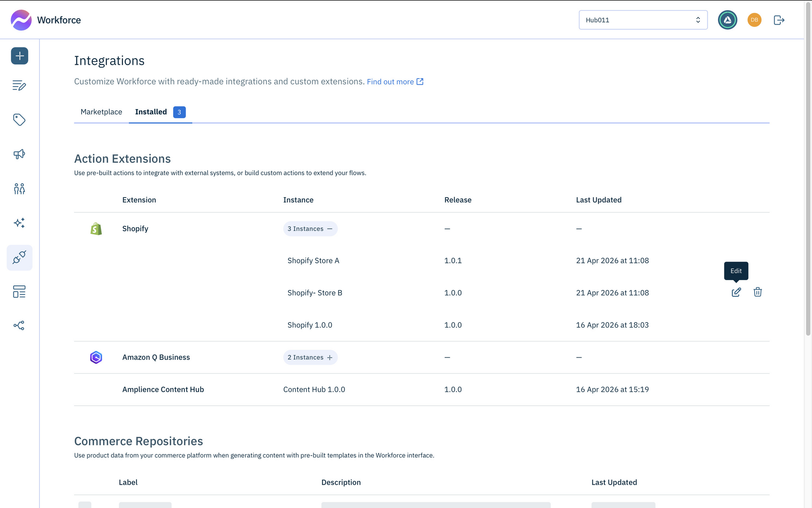Delete Shopify- Store B using trash icon

tap(758, 292)
